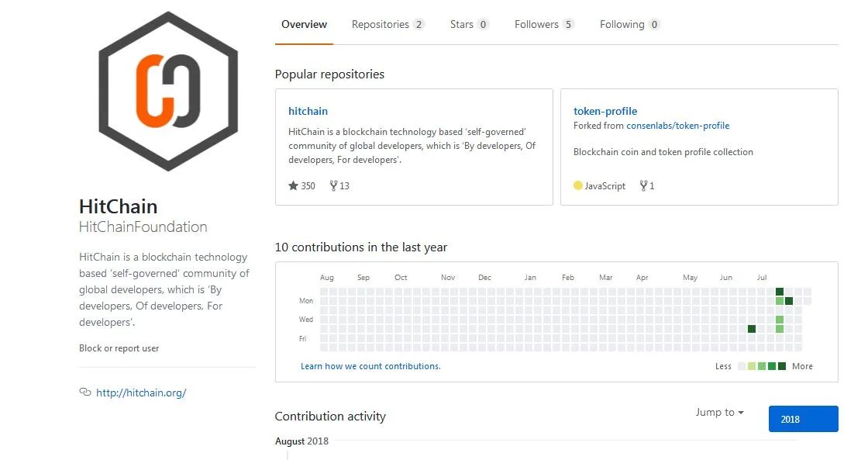Click the dark green Monday contribution square

pyautogui.click(x=789, y=301)
